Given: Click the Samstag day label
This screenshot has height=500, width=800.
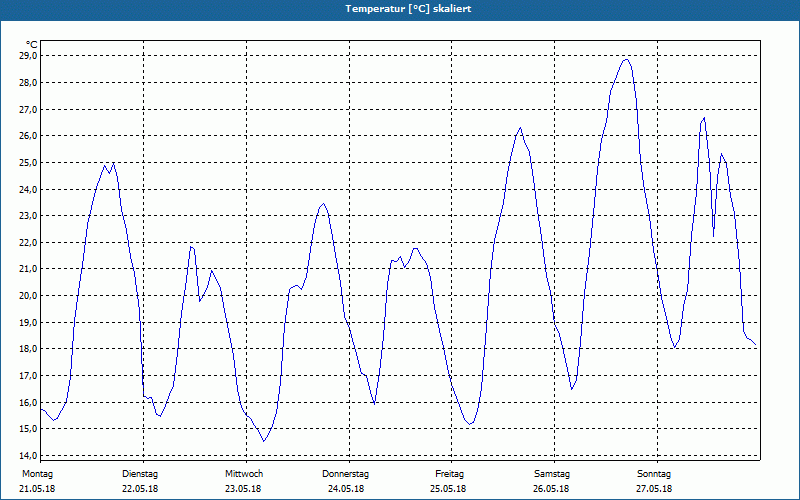Looking at the screenshot, I should tap(552, 474).
